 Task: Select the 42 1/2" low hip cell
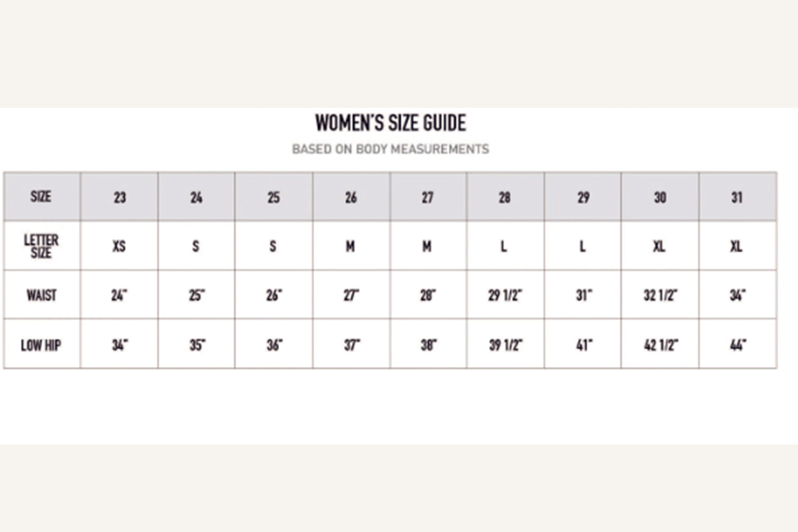(660, 345)
